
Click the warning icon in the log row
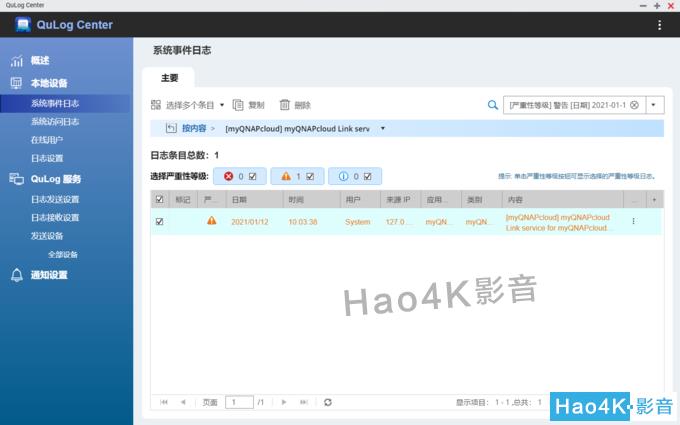coord(212,221)
